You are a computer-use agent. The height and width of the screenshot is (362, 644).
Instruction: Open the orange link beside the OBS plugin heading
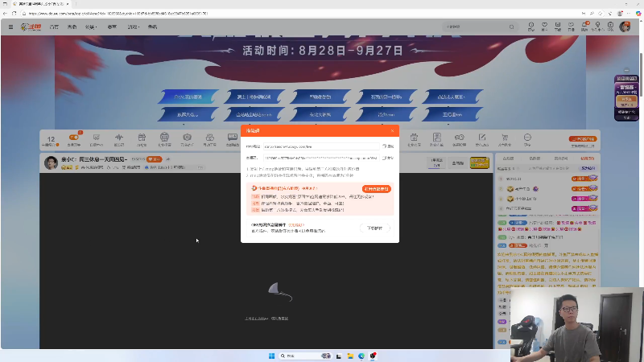[x=295, y=225]
